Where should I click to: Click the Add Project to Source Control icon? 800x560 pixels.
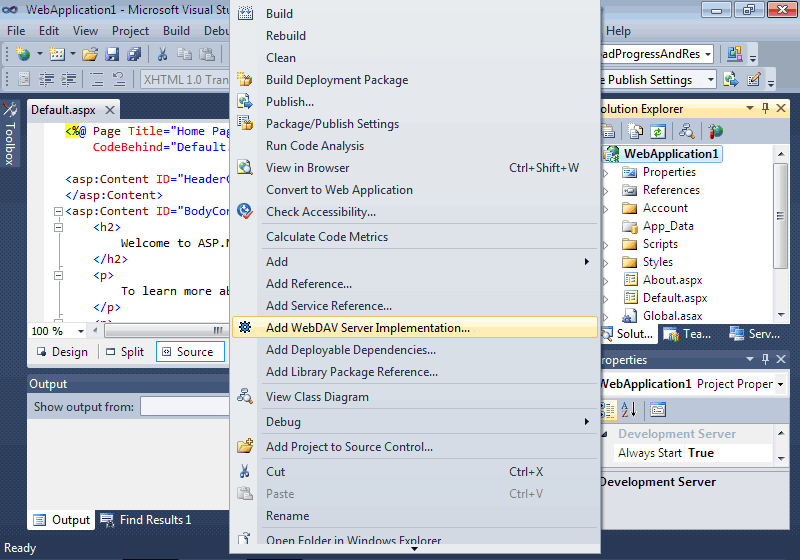click(x=245, y=446)
